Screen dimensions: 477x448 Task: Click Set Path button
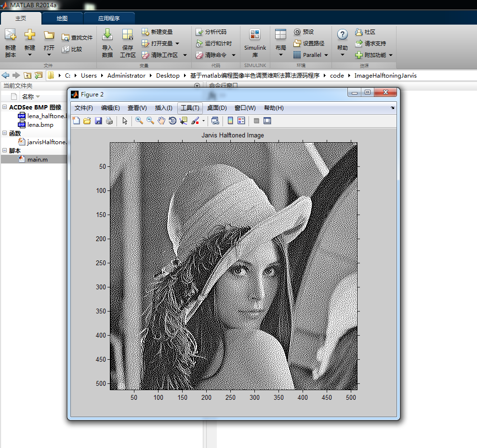pos(309,43)
